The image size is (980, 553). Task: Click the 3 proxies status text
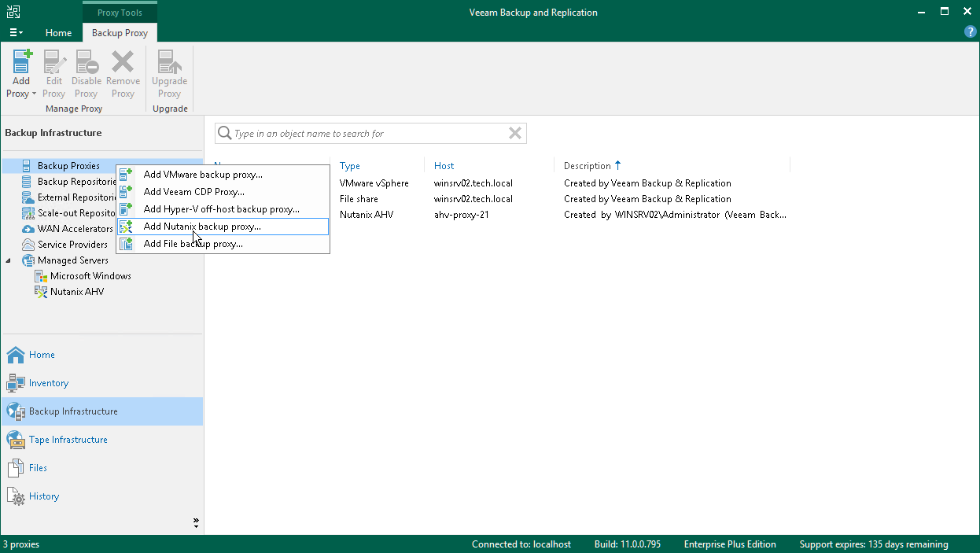(x=21, y=544)
